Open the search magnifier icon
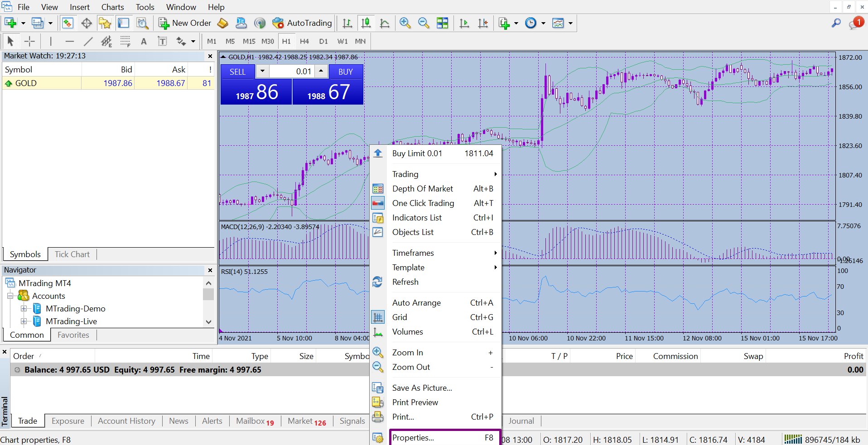The image size is (868, 445). tap(836, 23)
